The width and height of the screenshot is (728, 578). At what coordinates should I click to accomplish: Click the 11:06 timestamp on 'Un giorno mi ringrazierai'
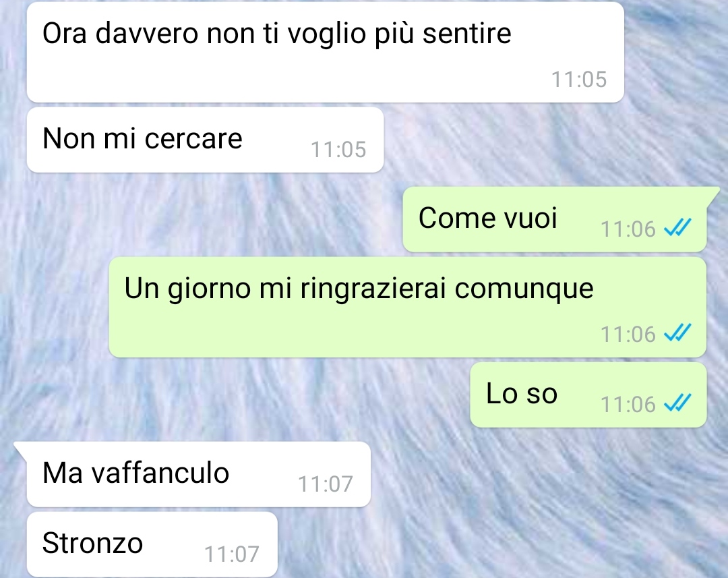click(x=628, y=334)
